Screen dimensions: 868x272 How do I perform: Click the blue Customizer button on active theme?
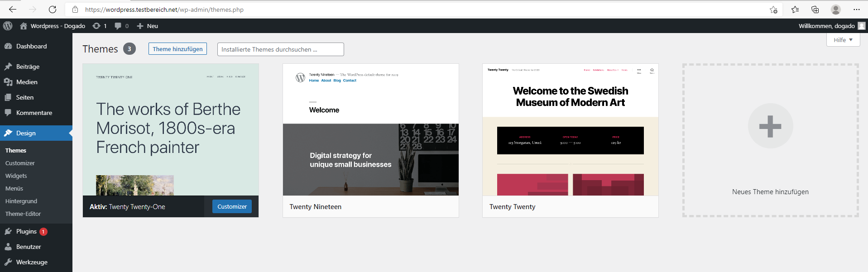click(x=232, y=206)
